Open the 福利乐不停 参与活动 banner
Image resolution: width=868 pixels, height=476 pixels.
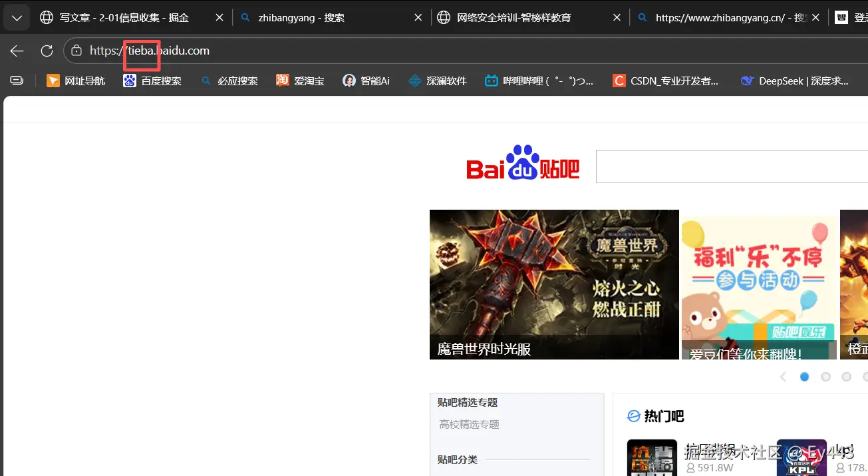pyautogui.click(x=760, y=284)
